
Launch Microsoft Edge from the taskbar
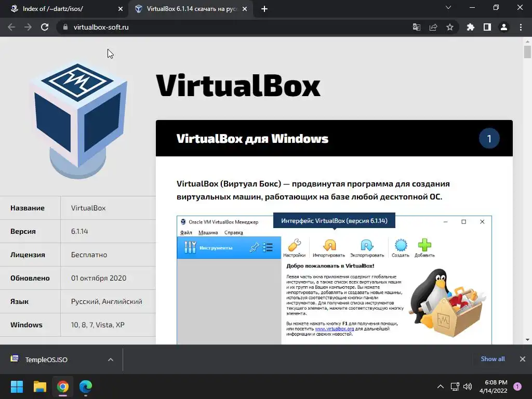point(86,387)
